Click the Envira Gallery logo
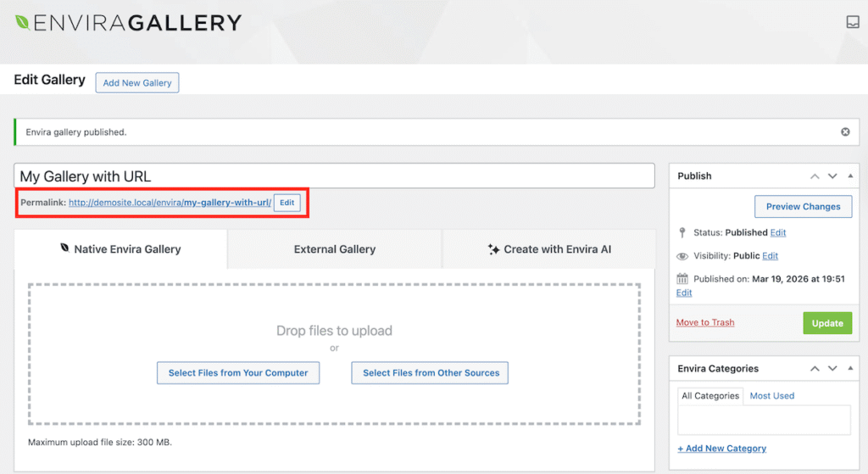This screenshot has width=868, height=474. [x=128, y=23]
